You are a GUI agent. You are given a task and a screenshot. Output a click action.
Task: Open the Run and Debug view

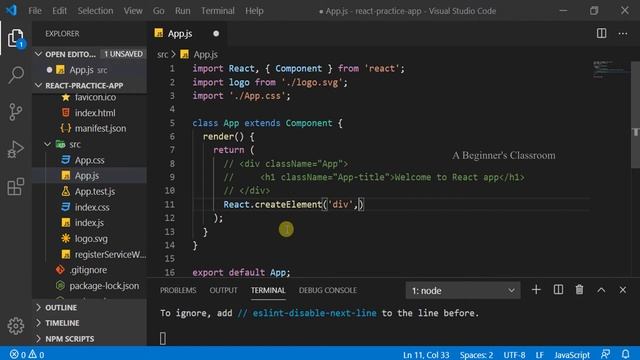click(x=16, y=149)
